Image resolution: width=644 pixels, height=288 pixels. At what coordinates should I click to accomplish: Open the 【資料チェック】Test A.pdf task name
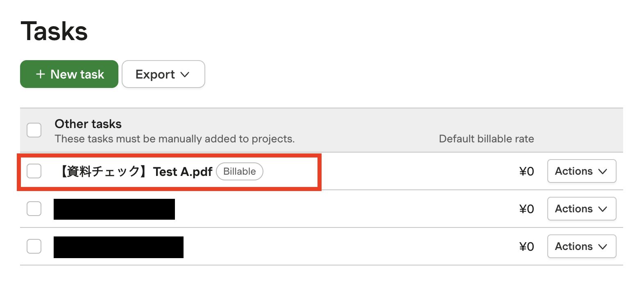(x=136, y=171)
